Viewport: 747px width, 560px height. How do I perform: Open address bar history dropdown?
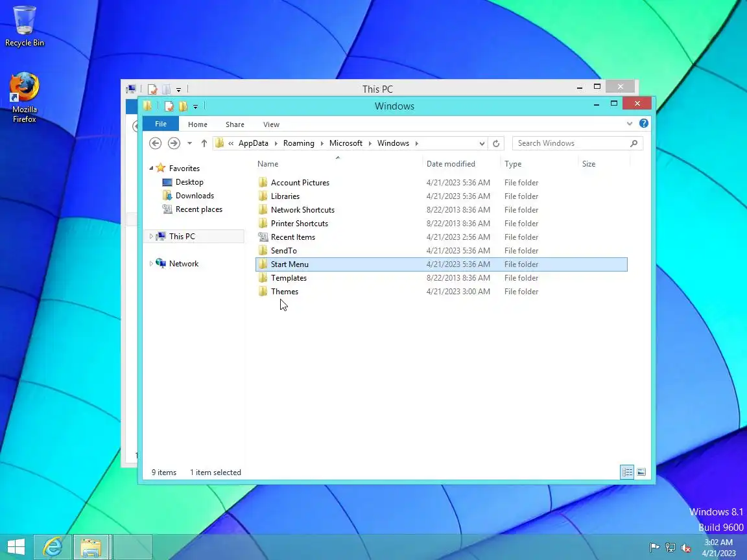pyautogui.click(x=482, y=143)
